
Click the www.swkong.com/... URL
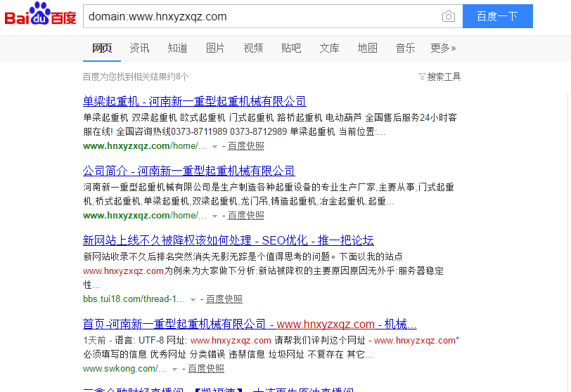124,368
